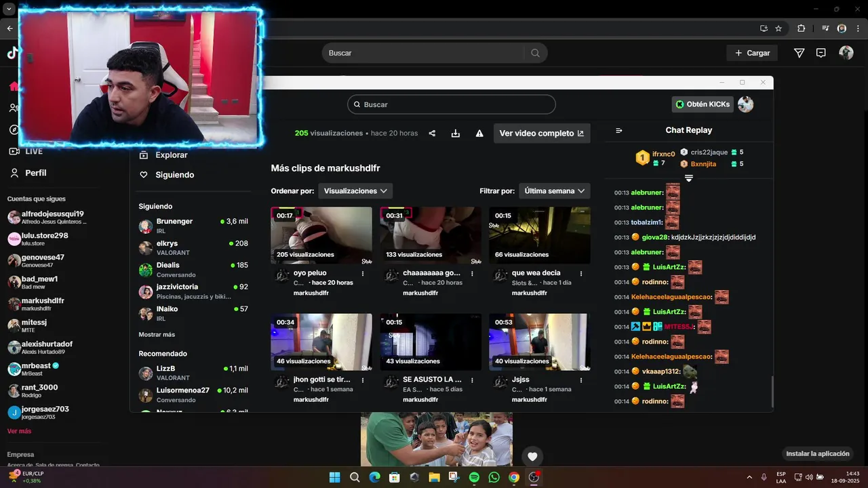Click the Kick Buscar search field

(x=452, y=104)
